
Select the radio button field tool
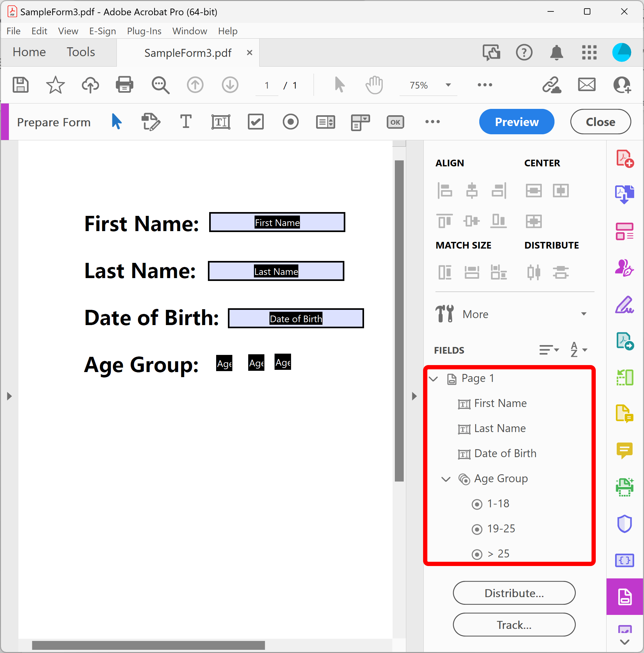coord(290,122)
